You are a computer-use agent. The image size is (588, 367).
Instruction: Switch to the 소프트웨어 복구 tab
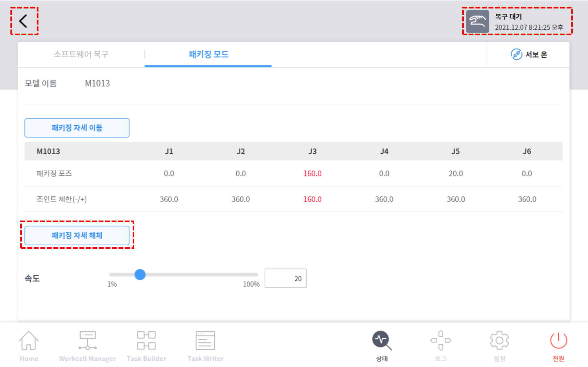pyautogui.click(x=81, y=54)
